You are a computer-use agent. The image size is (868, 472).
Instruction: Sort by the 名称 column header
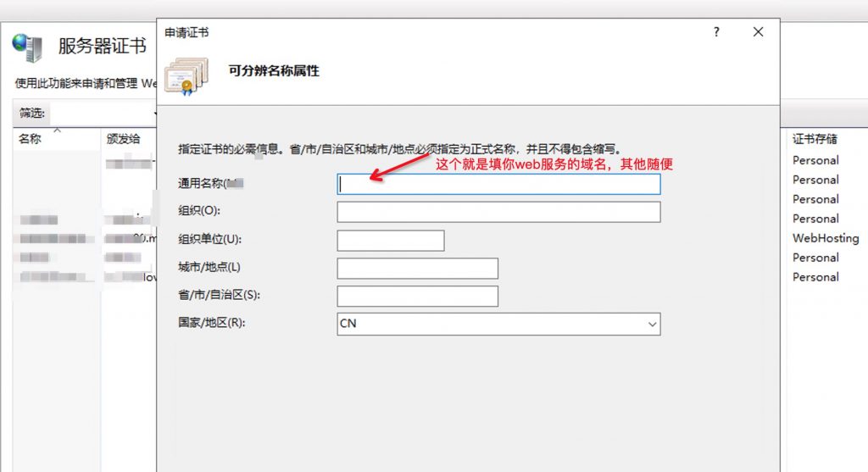pyautogui.click(x=31, y=139)
